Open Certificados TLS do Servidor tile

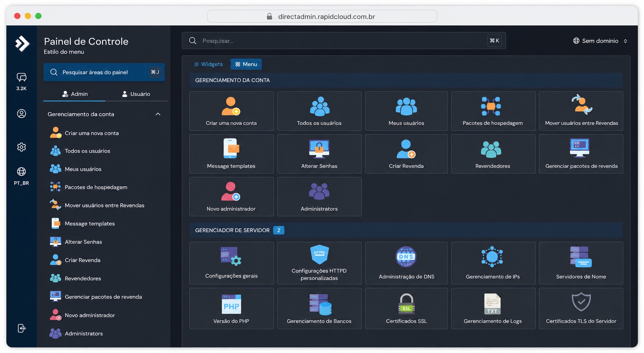(x=581, y=309)
